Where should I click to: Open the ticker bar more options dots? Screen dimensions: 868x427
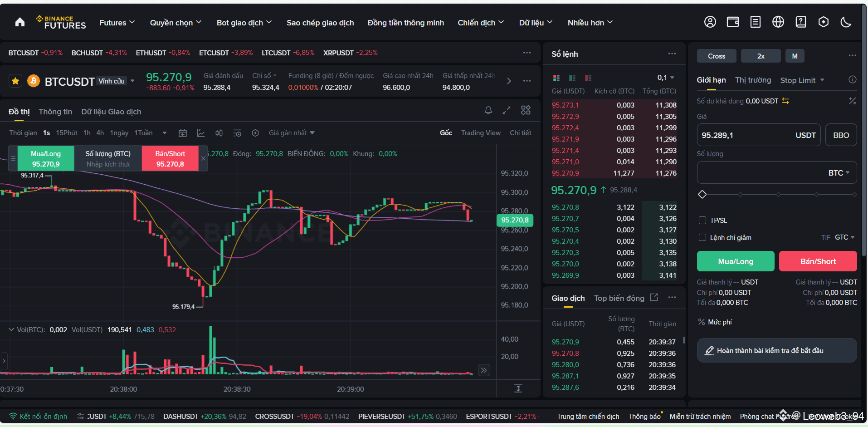527,53
